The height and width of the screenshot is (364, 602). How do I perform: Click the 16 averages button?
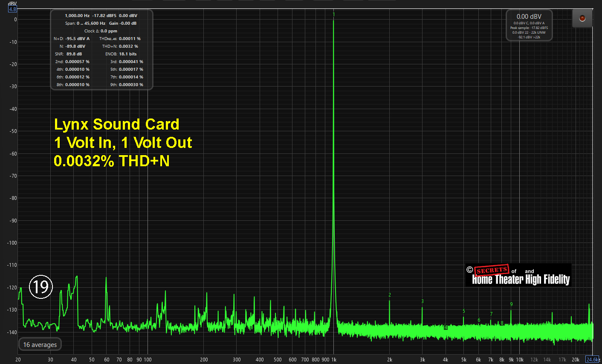(40, 344)
